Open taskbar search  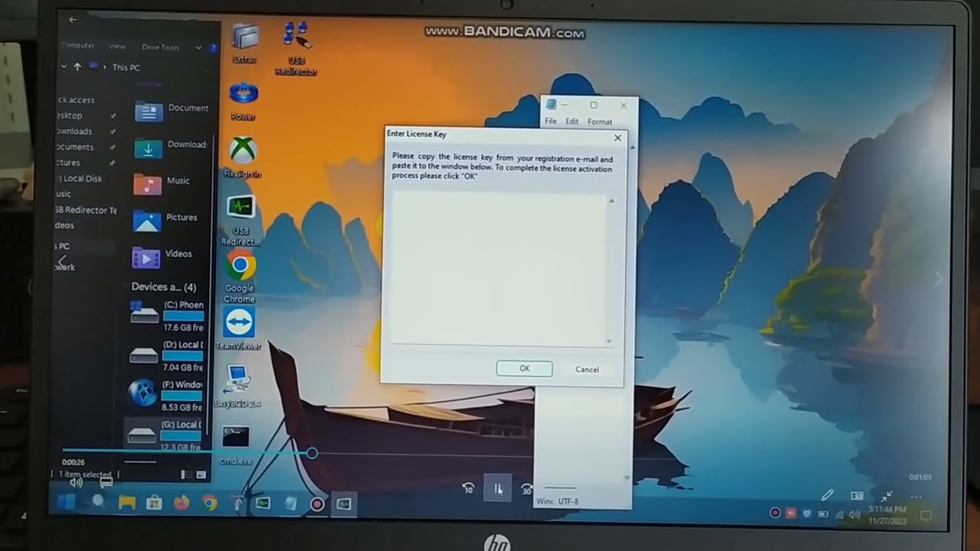[99, 502]
